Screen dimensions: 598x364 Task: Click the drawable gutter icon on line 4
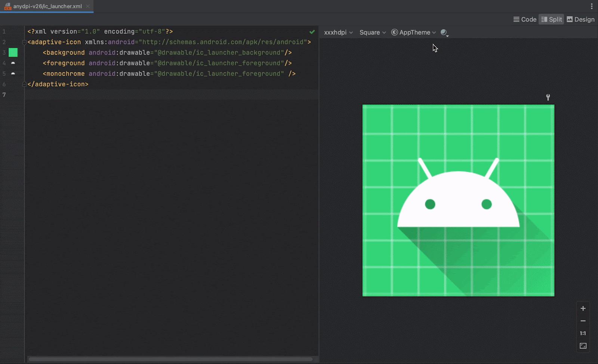(x=13, y=63)
